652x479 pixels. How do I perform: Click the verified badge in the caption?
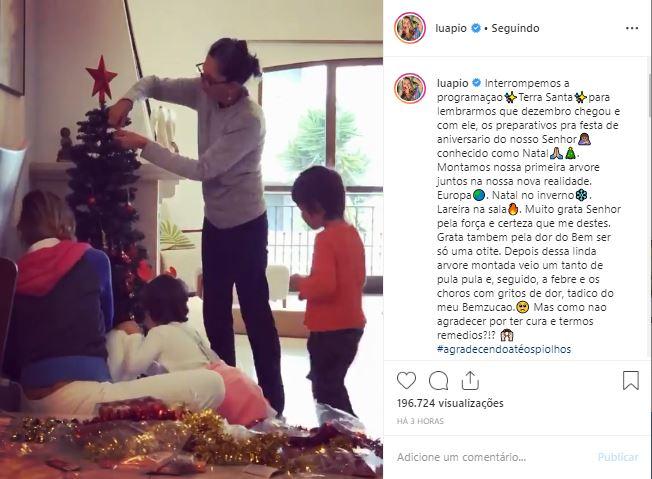[477, 83]
